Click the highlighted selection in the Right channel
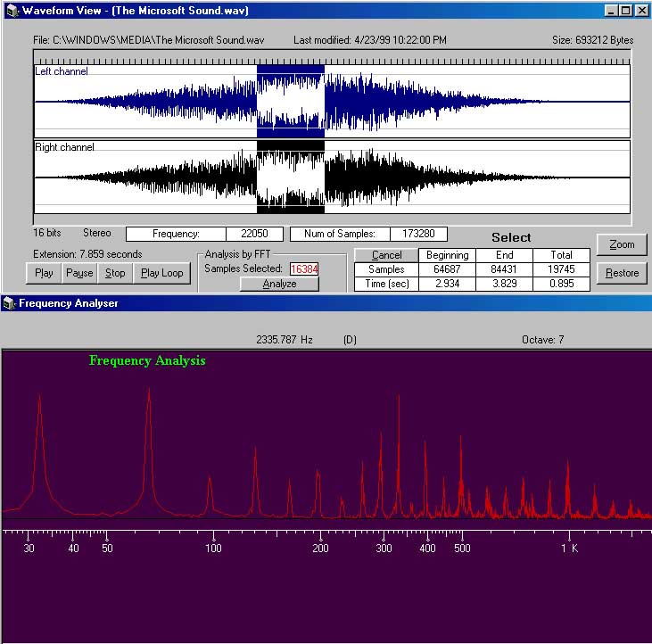This screenshot has height=644, width=652. pos(291,177)
